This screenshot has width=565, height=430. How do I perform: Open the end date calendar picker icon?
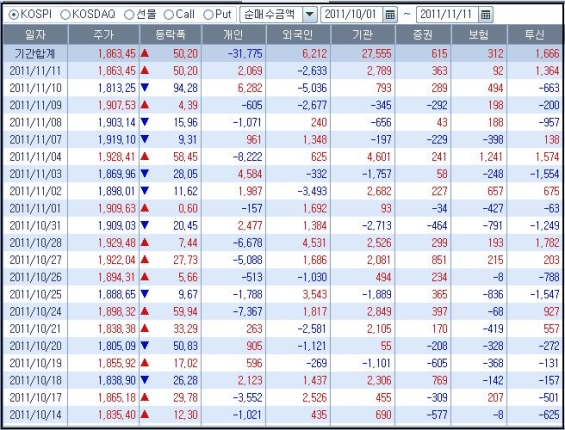pos(485,14)
